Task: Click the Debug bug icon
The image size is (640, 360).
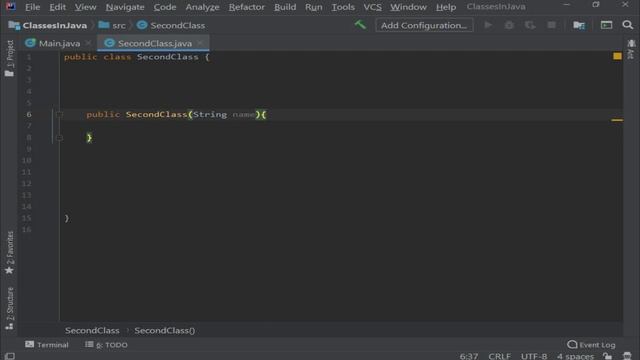Action: tap(509, 25)
